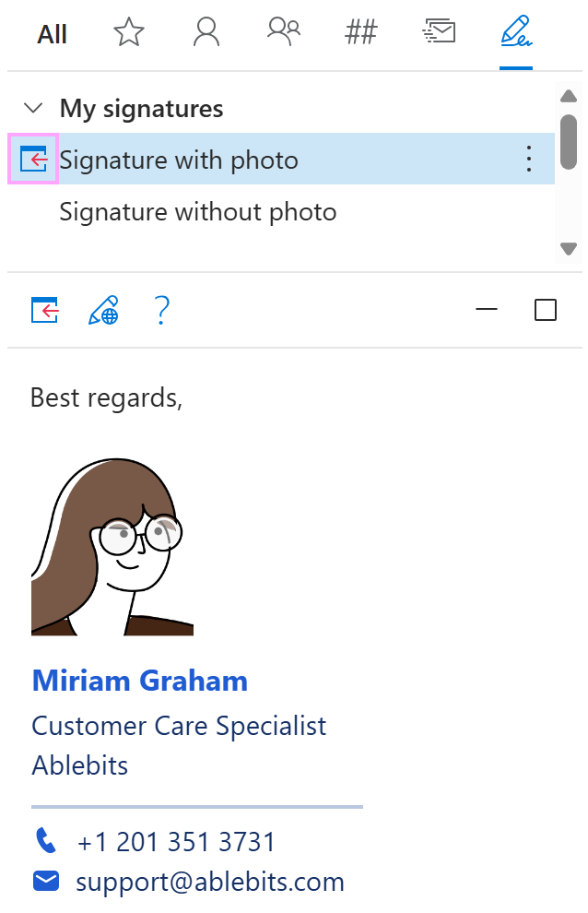Open the personal templates person tab

pyautogui.click(x=206, y=34)
